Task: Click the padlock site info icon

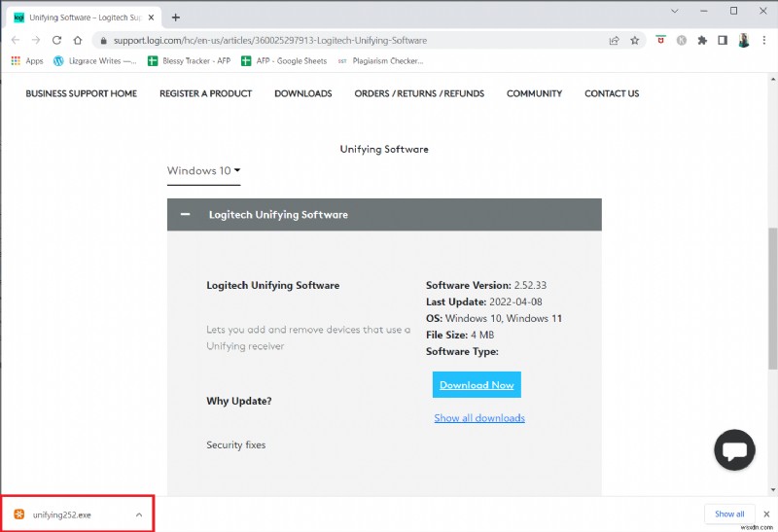Action: click(103, 41)
